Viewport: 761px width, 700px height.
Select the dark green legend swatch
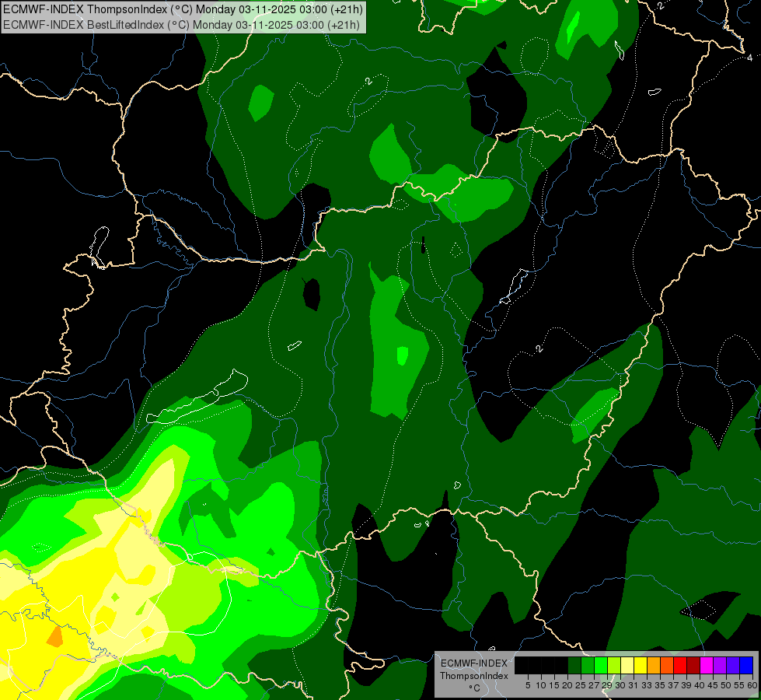tap(574, 665)
